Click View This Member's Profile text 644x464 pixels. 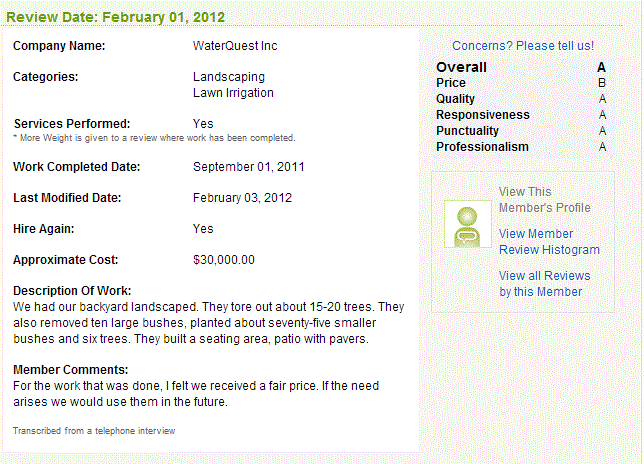[x=545, y=200]
